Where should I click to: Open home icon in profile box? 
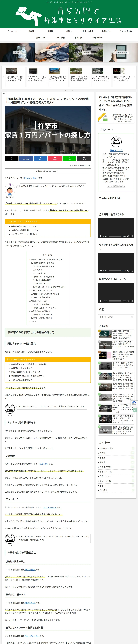pyautogui.click(x=108, y=186)
